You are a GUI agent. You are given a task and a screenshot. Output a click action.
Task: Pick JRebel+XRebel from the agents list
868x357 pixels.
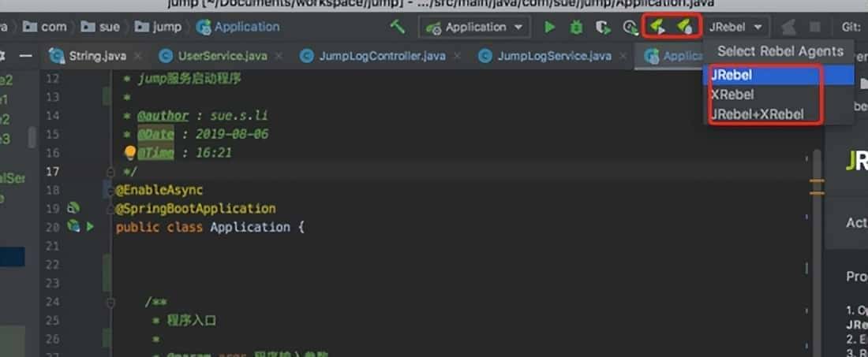757,114
